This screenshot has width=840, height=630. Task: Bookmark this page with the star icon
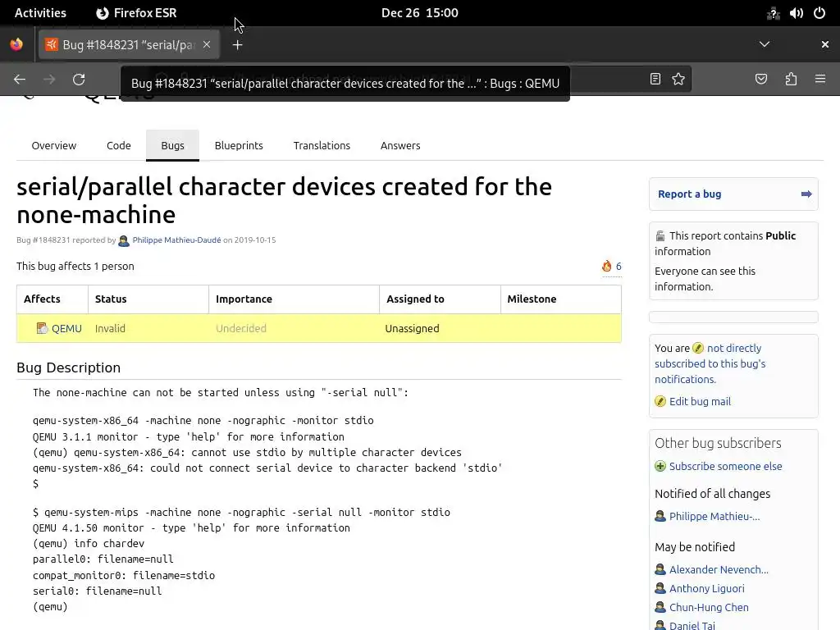(678, 80)
